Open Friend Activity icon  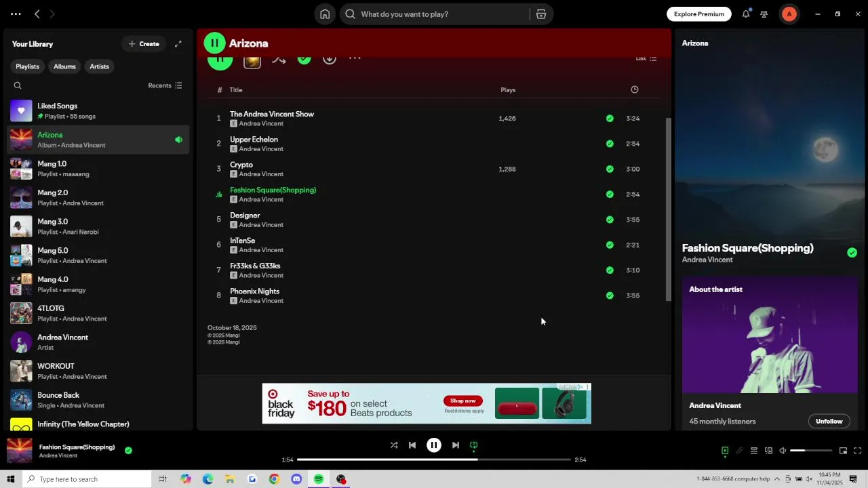pyautogui.click(x=764, y=14)
